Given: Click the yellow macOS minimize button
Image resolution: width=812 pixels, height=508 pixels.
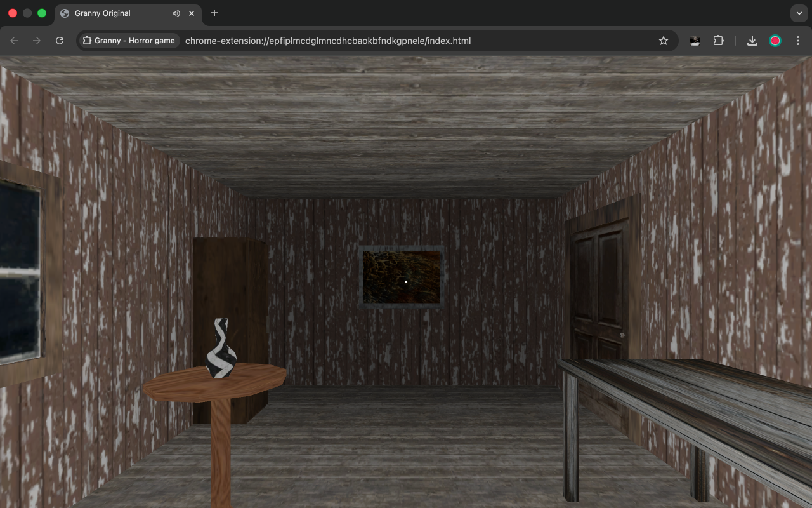Looking at the screenshot, I should click(x=27, y=13).
